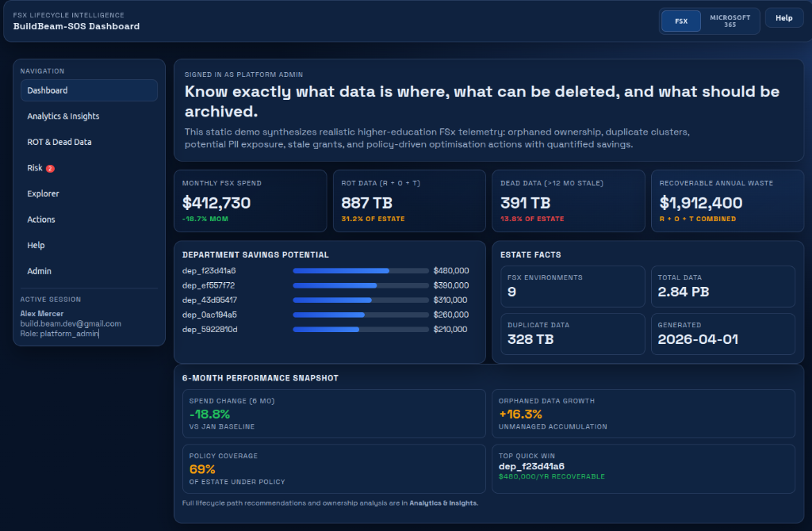Image resolution: width=812 pixels, height=531 pixels.
Task: Select the Policy Coverage 69% tile
Action: pos(334,469)
